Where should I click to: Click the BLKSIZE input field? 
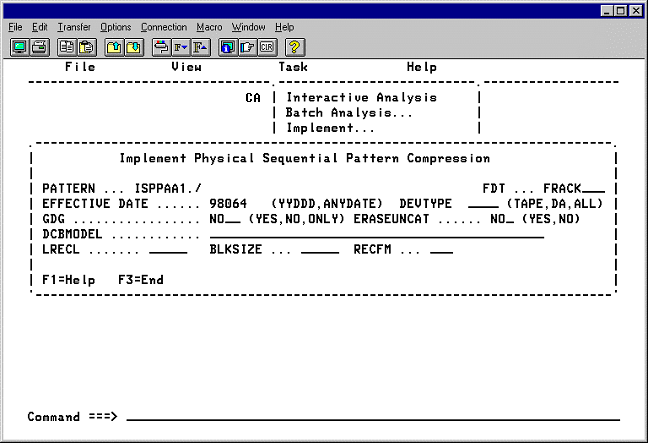(320, 250)
